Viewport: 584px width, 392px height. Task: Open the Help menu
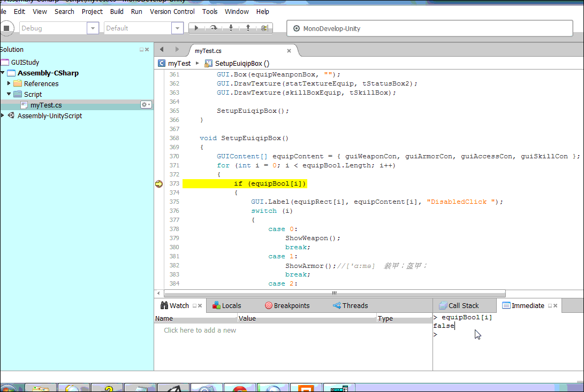coord(263,12)
